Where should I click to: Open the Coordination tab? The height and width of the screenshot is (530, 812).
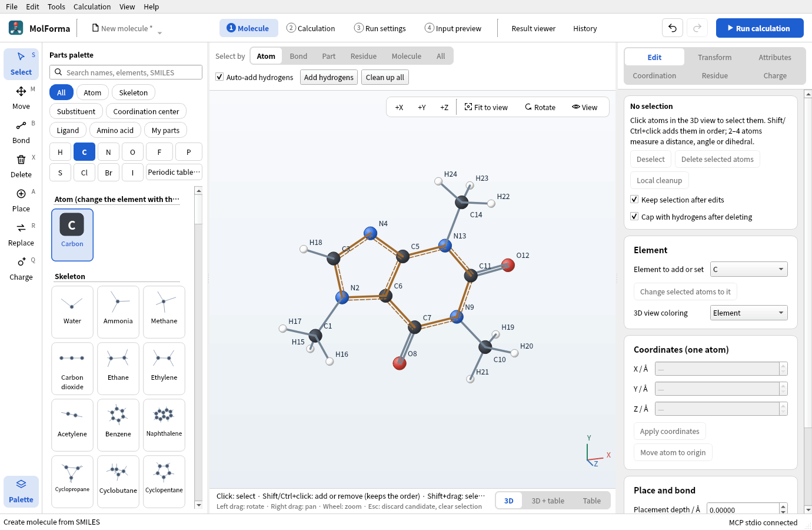coord(654,75)
